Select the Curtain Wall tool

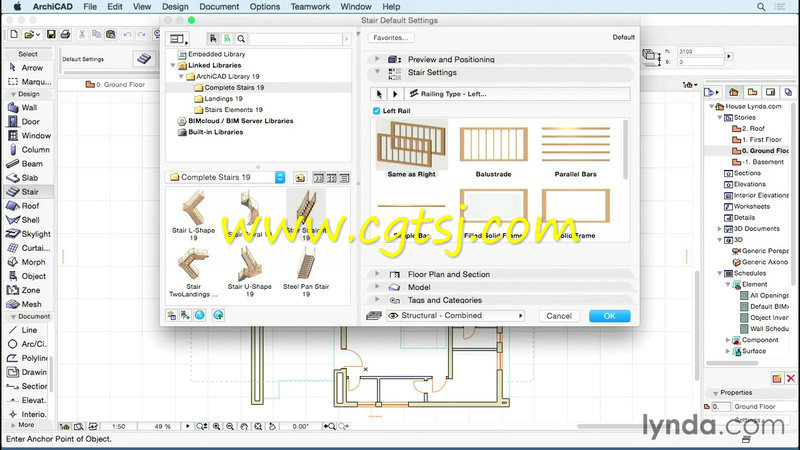[28, 248]
